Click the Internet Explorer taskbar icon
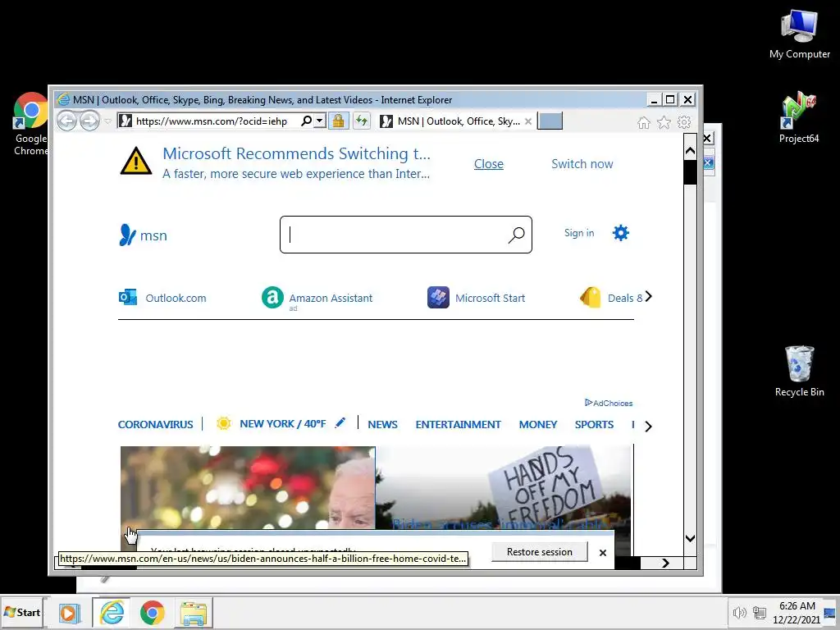 pyautogui.click(x=112, y=612)
